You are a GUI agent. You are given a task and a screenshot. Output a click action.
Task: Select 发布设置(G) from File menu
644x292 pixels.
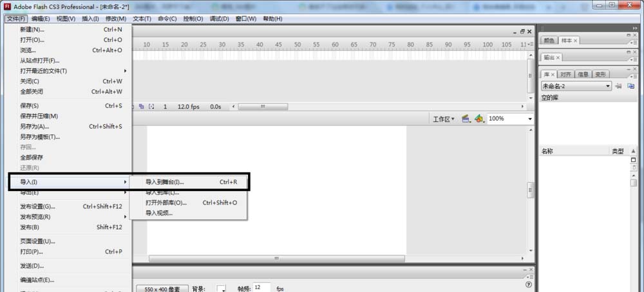(70, 206)
